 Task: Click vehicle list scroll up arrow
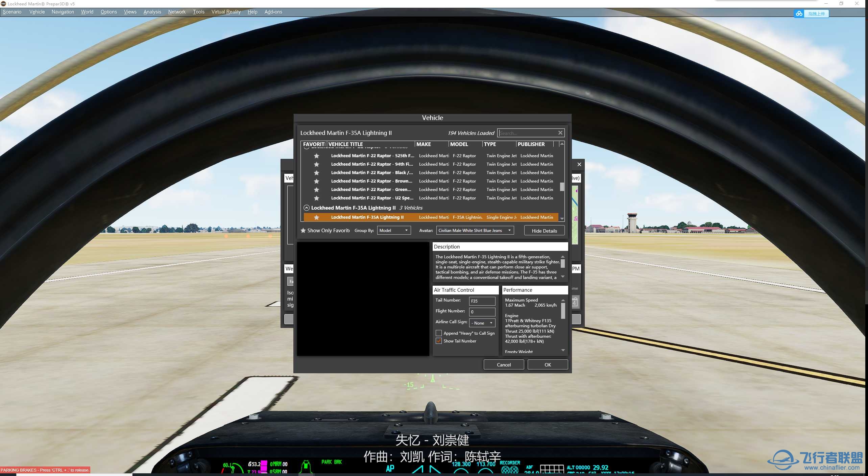click(x=562, y=144)
